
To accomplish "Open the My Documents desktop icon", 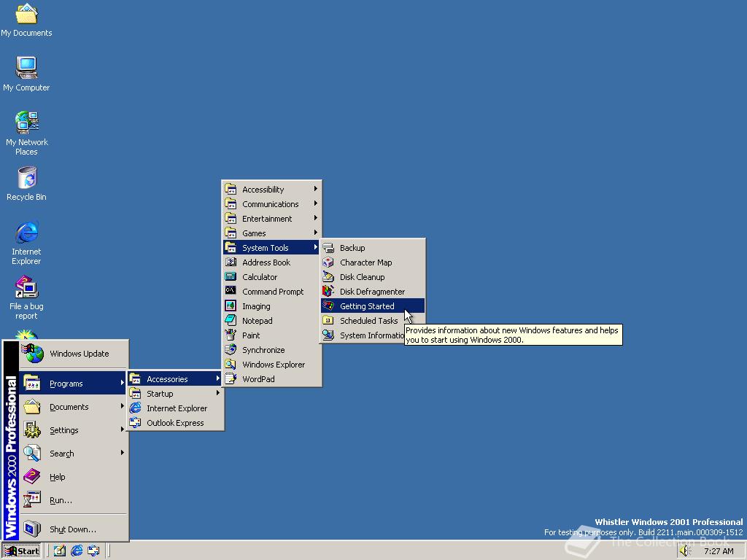I will pos(26,20).
